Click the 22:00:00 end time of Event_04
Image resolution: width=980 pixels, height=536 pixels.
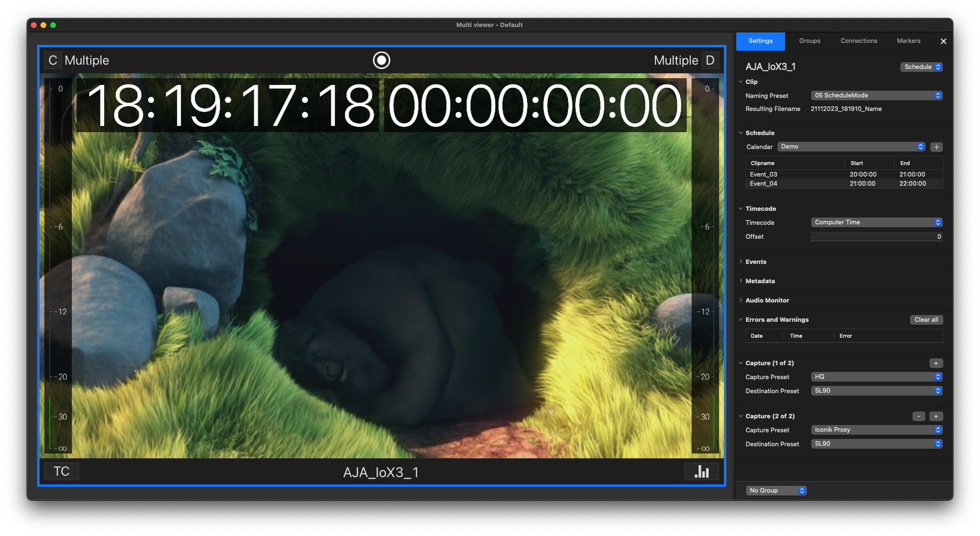point(912,184)
